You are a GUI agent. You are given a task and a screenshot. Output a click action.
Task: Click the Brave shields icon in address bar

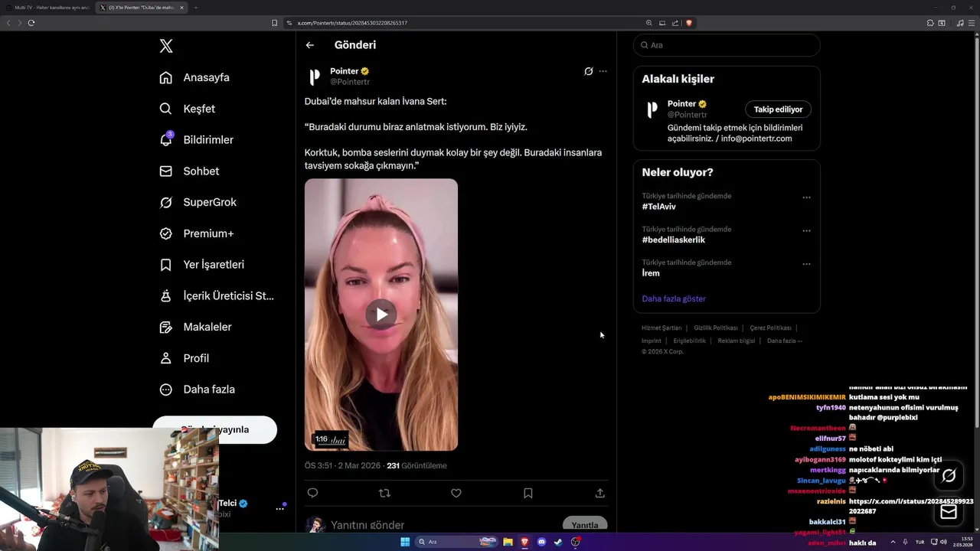pos(688,23)
